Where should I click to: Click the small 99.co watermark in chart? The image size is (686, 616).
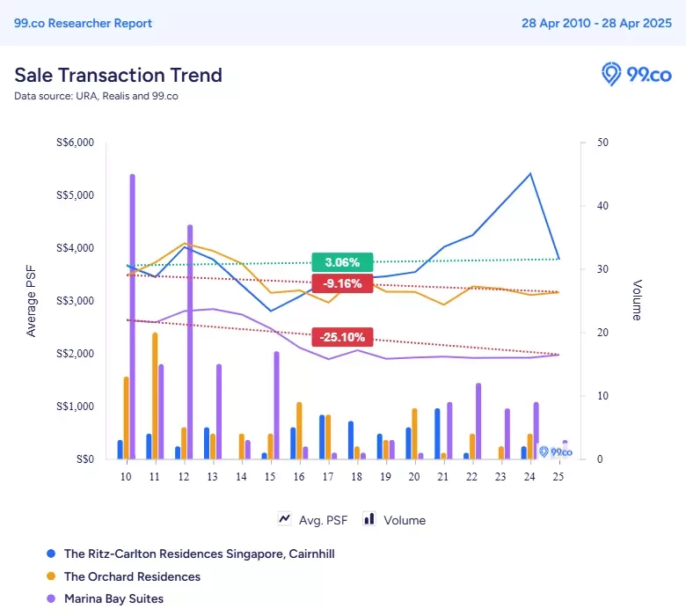point(556,451)
